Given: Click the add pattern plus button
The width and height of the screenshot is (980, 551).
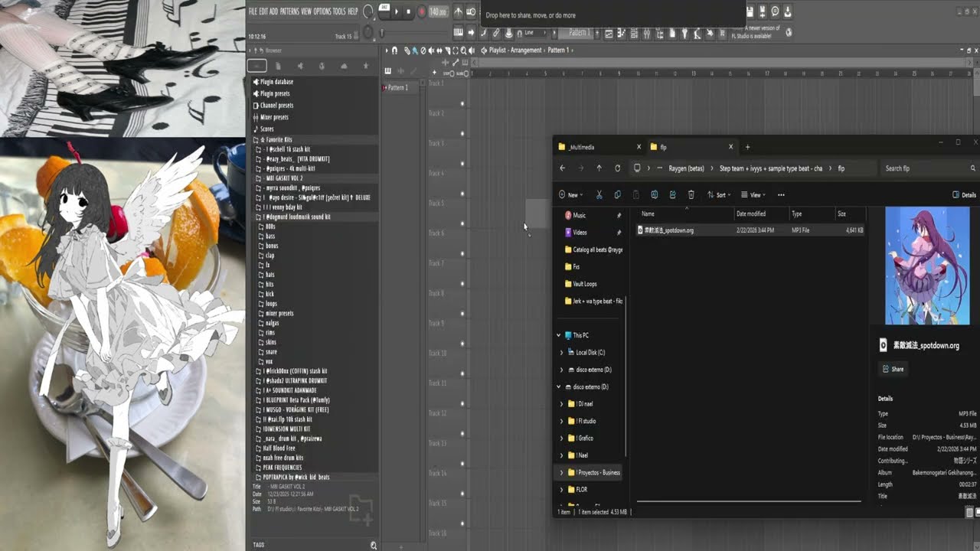Looking at the screenshot, I should click(598, 33).
